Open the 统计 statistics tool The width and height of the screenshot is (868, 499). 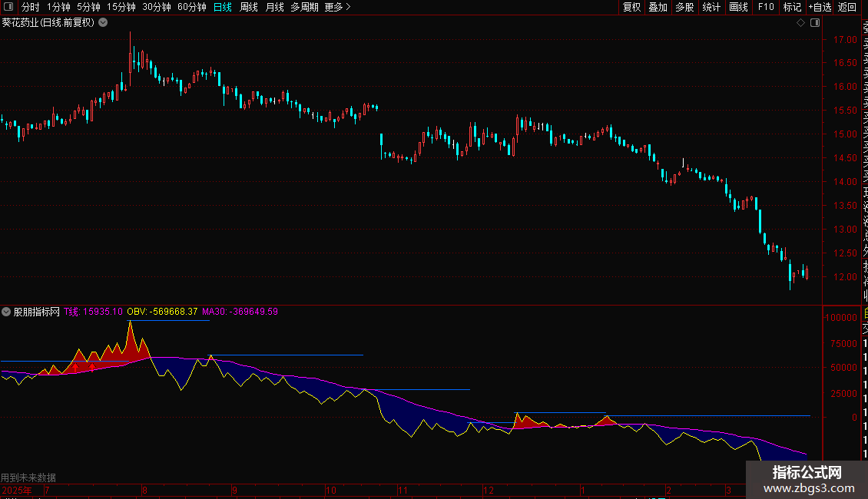coord(711,7)
